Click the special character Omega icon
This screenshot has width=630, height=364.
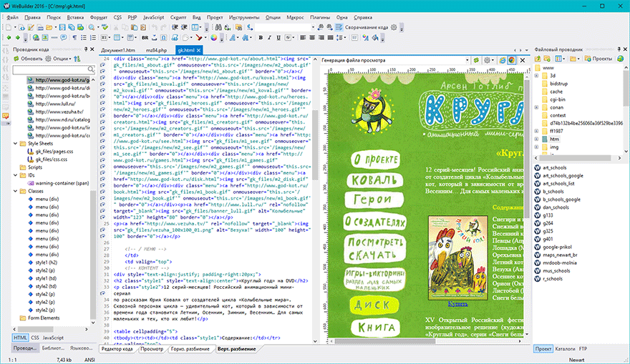tap(163, 38)
